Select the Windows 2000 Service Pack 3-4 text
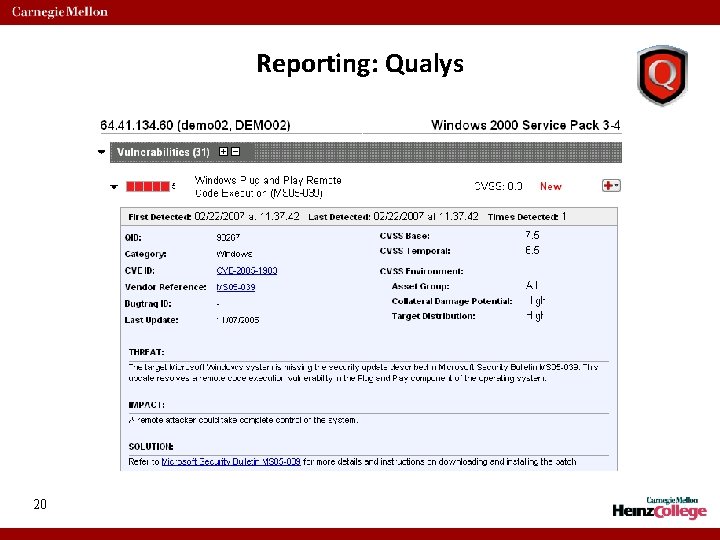 point(526,125)
